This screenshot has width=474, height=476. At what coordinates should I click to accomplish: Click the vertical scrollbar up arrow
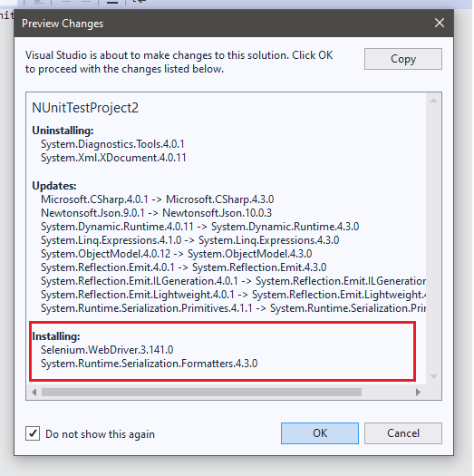[x=433, y=100]
